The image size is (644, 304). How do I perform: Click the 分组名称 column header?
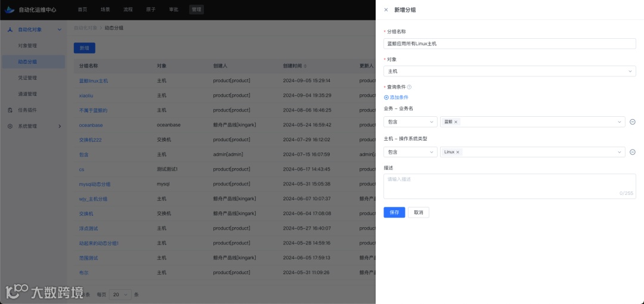(88, 66)
